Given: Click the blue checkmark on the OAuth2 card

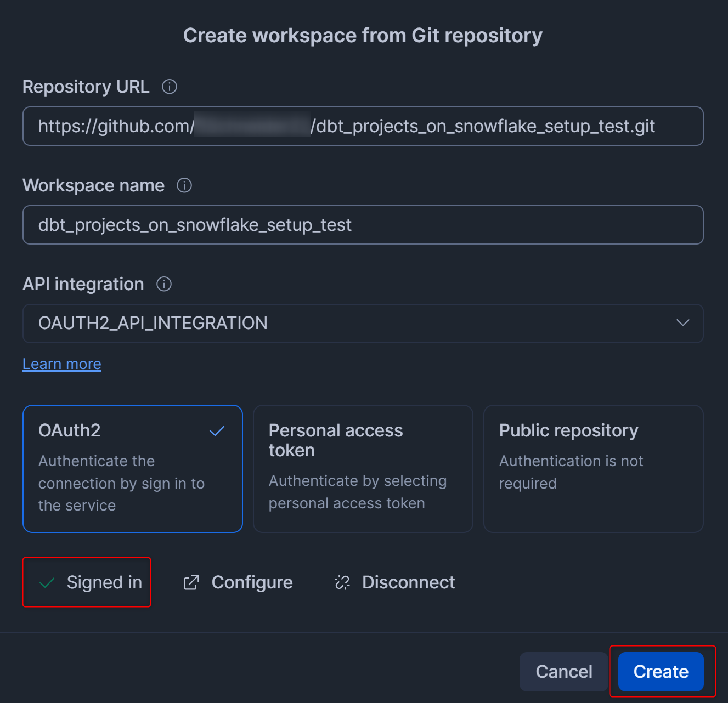Looking at the screenshot, I should point(217,431).
